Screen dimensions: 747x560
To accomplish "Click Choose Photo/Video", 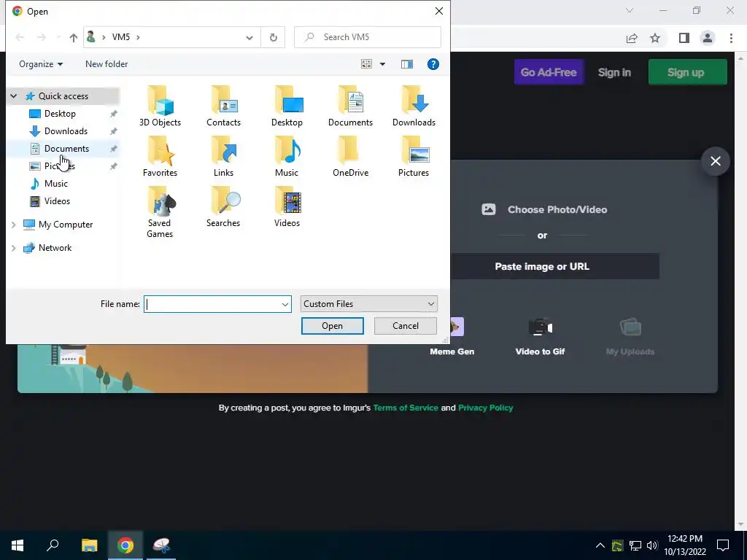I will [x=544, y=209].
